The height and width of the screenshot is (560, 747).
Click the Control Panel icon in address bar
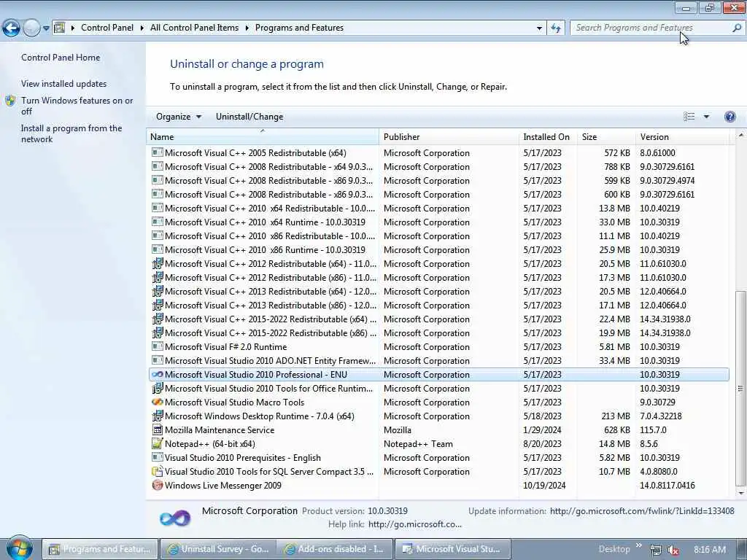click(60, 28)
